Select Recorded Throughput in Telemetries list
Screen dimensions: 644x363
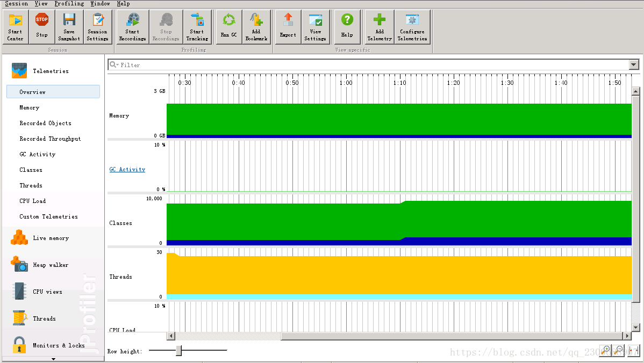[x=50, y=139]
